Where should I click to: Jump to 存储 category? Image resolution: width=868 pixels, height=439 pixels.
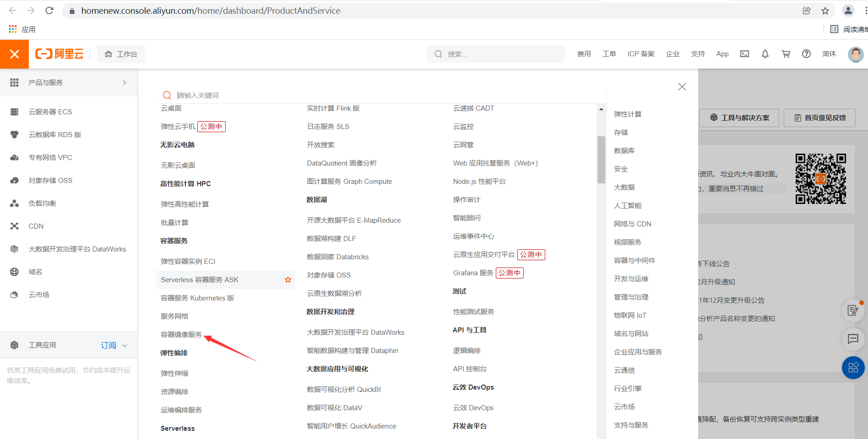pyautogui.click(x=621, y=132)
